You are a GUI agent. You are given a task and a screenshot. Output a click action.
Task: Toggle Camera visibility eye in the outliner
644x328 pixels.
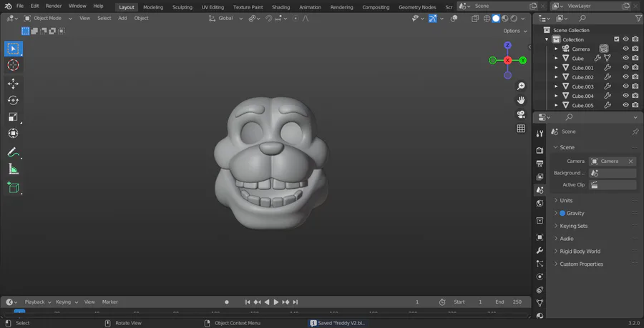click(625, 49)
